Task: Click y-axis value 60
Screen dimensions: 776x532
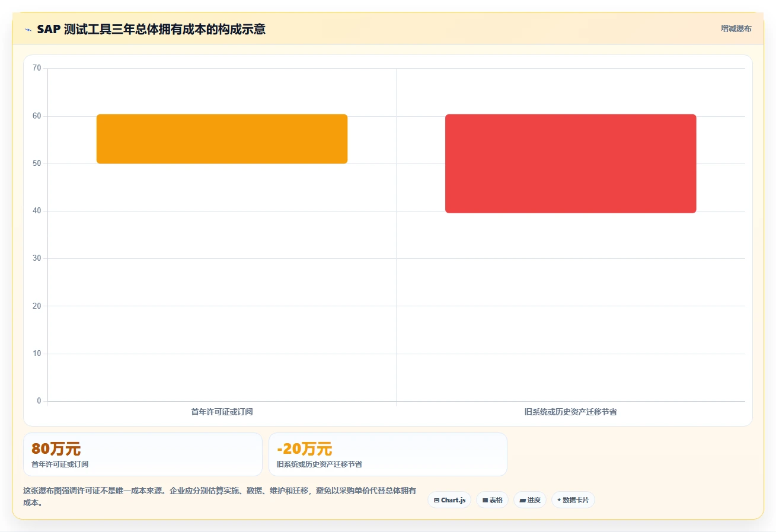Action: [37, 116]
